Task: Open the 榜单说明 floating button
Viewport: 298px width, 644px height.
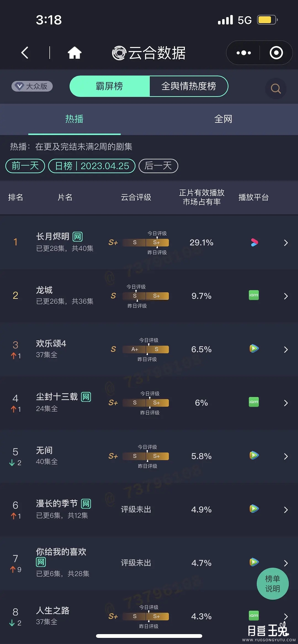Action: point(273,584)
